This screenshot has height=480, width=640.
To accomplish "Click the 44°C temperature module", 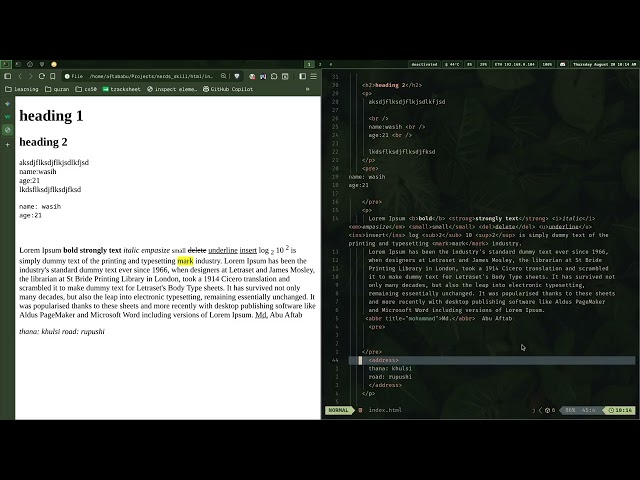I will point(452,64).
